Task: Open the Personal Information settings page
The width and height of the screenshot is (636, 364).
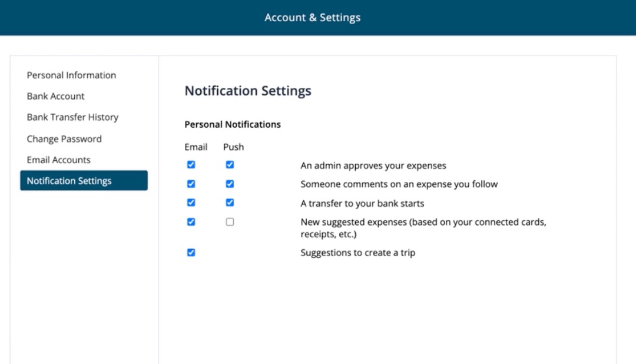Action: coord(71,75)
